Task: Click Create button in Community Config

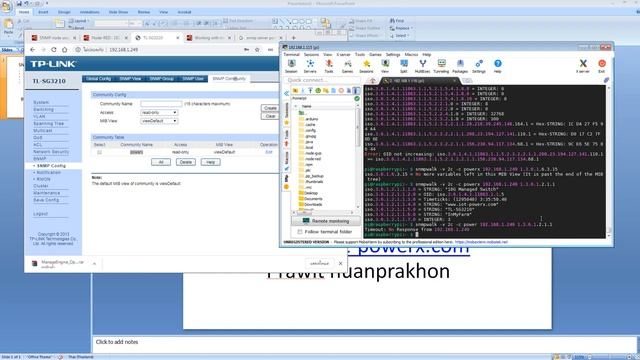Action: pyautogui.click(x=270, y=108)
